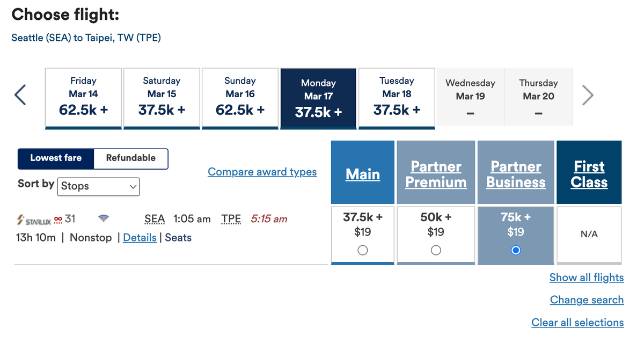Click the SEA airport code abbreviation

(155, 219)
